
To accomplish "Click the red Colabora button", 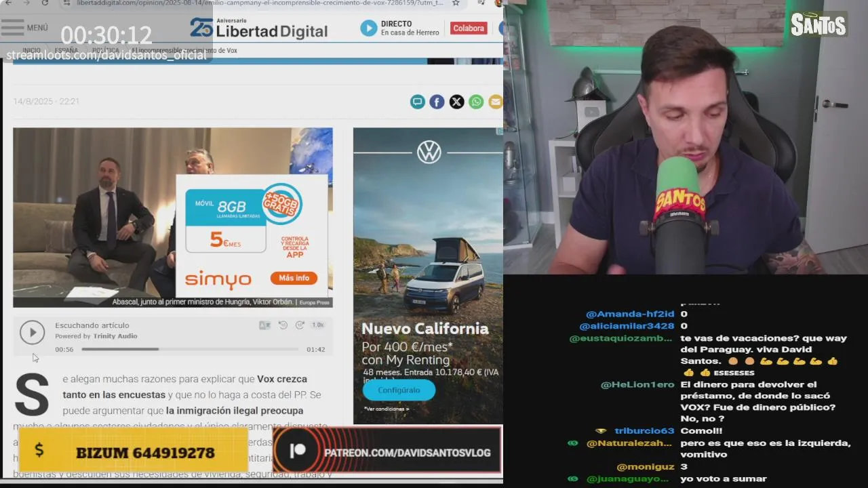I will click(x=469, y=28).
